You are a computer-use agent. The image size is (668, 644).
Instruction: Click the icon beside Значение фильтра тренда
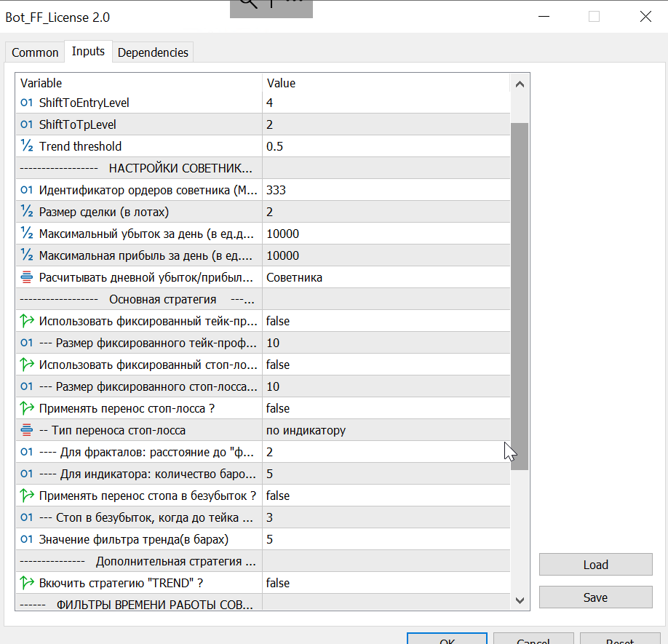pyautogui.click(x=26, y=539)
